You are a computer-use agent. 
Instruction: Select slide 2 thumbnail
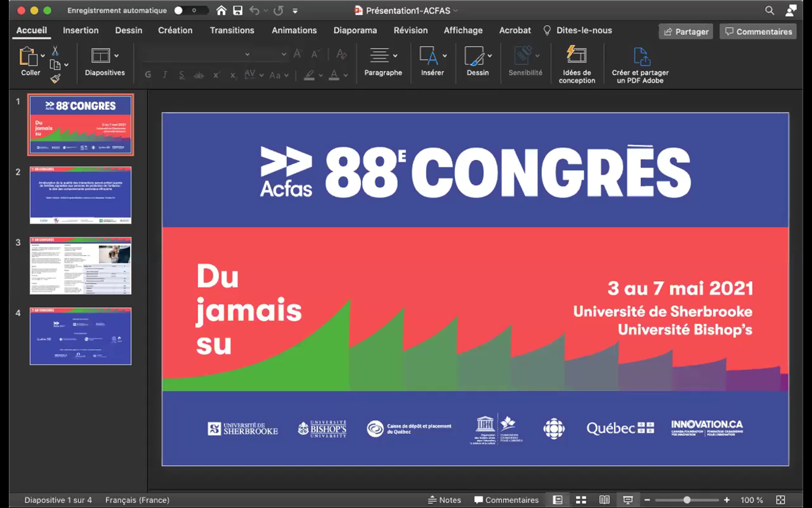click(x=81, y=195)
